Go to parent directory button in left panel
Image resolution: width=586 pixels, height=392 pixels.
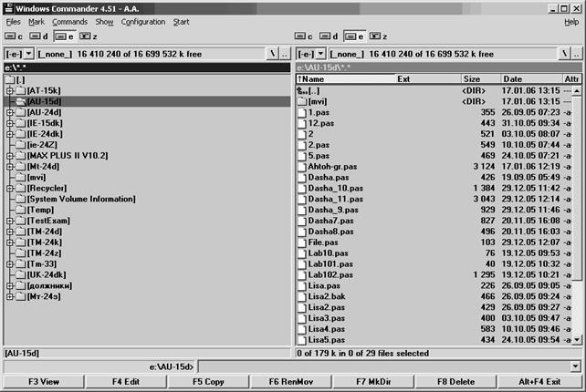(x=285, y=54)
